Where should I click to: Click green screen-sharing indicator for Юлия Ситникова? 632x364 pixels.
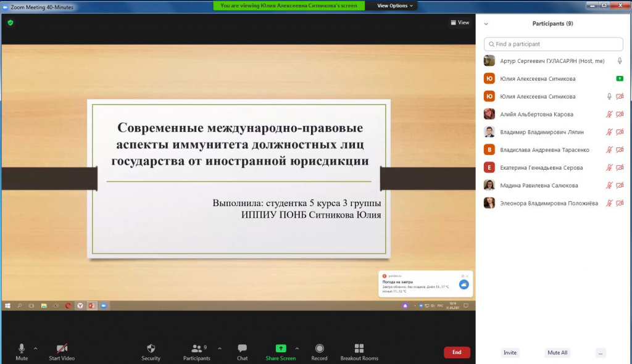click(620, 78)
